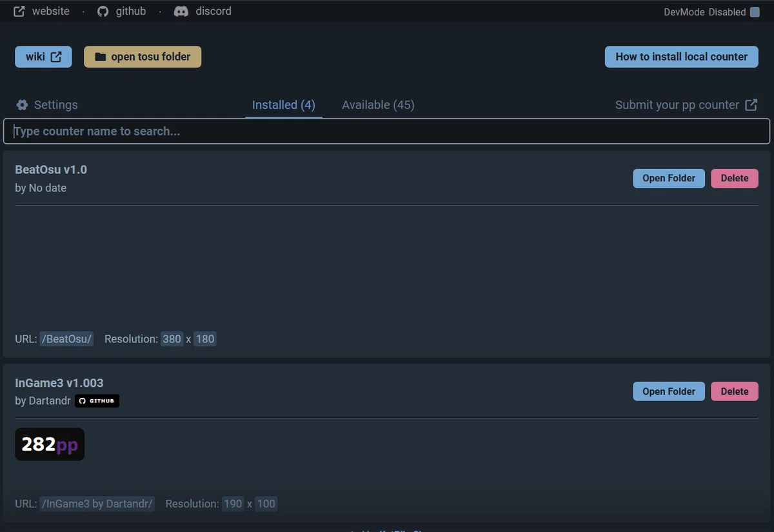
Task: Select the Installed (4) tab
Action: (284, 105)
